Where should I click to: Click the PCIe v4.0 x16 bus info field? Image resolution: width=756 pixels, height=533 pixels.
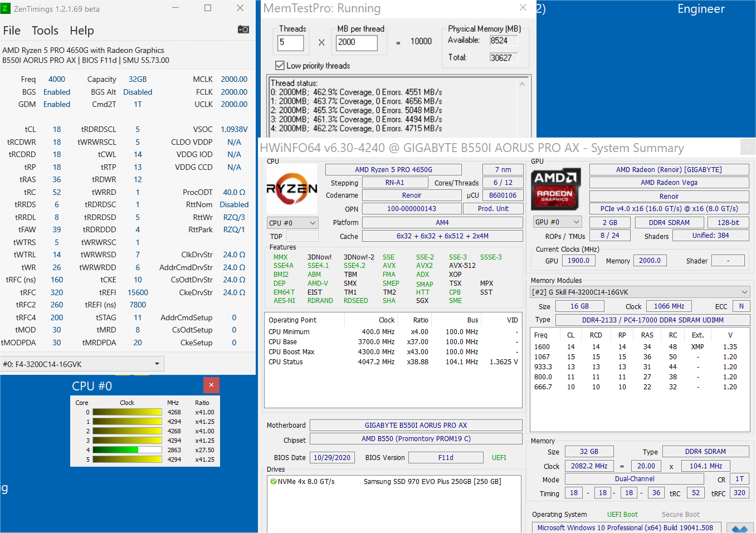click(x=669, y=208)
